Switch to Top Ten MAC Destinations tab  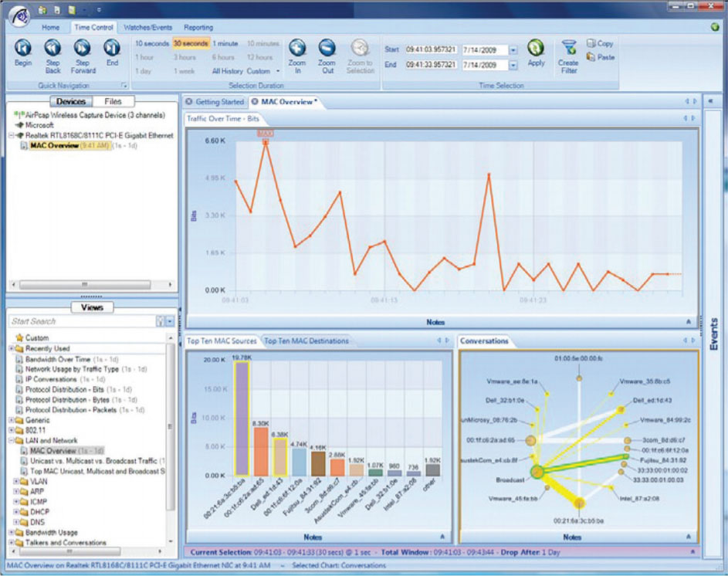[x=306, y=341]
